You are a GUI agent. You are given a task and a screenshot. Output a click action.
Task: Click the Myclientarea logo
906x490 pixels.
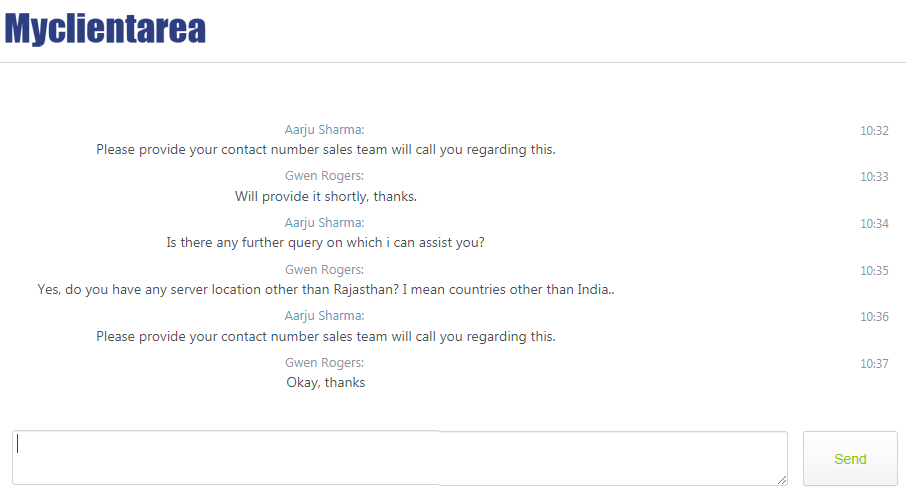coord(105,28)
